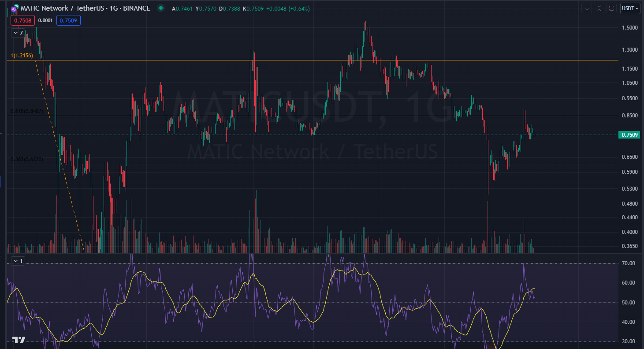Click the 1.1500 price scale label
The image size is (644, 349).
coord(629,69)
